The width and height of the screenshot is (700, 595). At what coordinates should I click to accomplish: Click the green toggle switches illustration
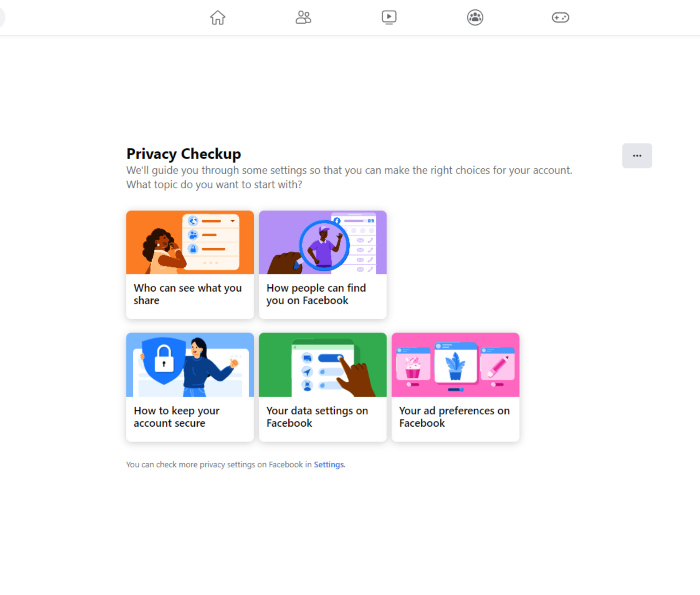click(322, 365)
